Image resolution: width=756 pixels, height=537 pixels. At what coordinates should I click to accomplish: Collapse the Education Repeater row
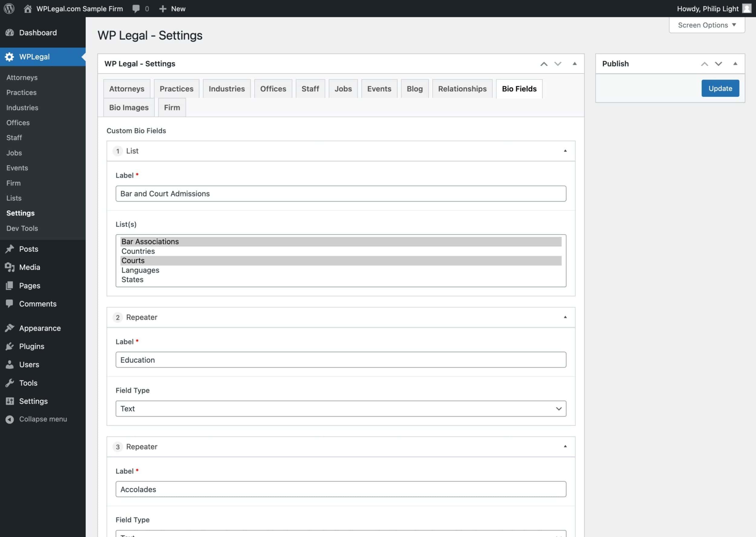(565, 317)
